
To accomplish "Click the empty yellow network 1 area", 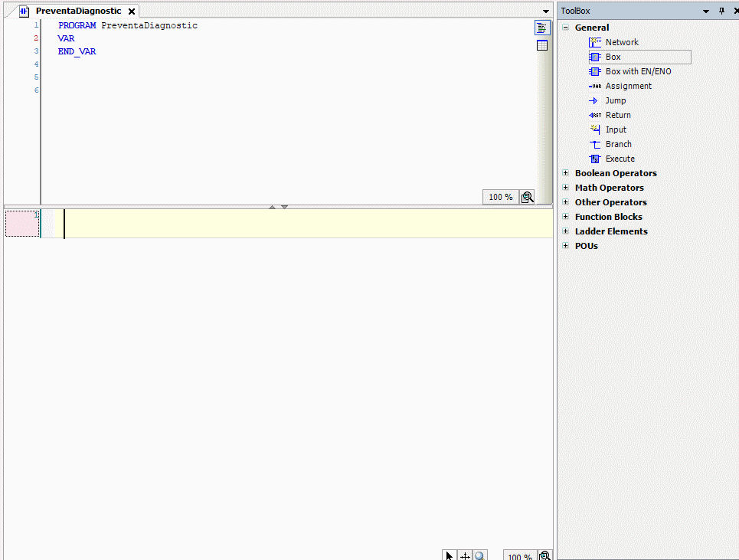I will click(x=306, y=224).
